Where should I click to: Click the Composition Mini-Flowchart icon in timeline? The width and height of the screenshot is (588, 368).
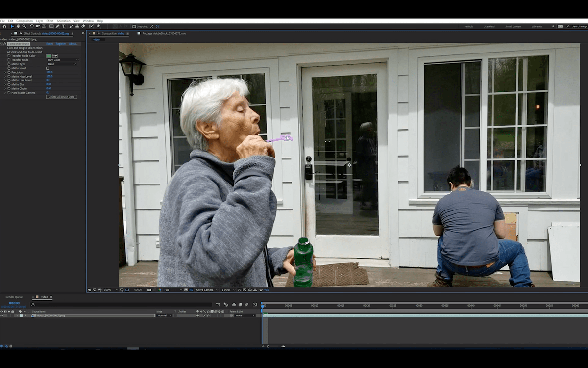click(218, 305)
